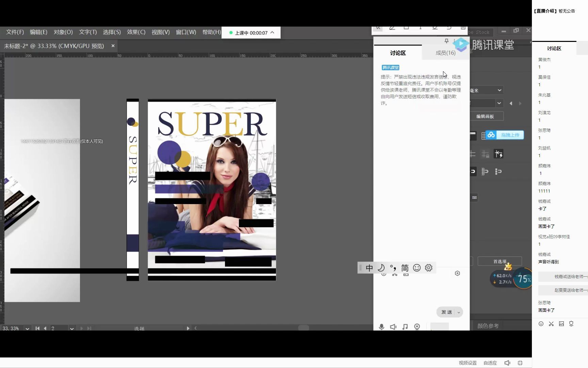Undo the last annotation
Viewport: 588px width, 368px height.
[449, 28]
